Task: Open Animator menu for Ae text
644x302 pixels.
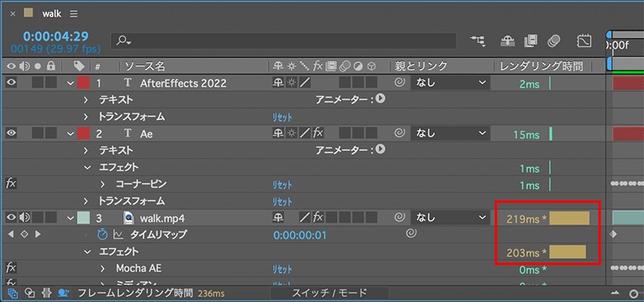Action: [x=381, y=149]
